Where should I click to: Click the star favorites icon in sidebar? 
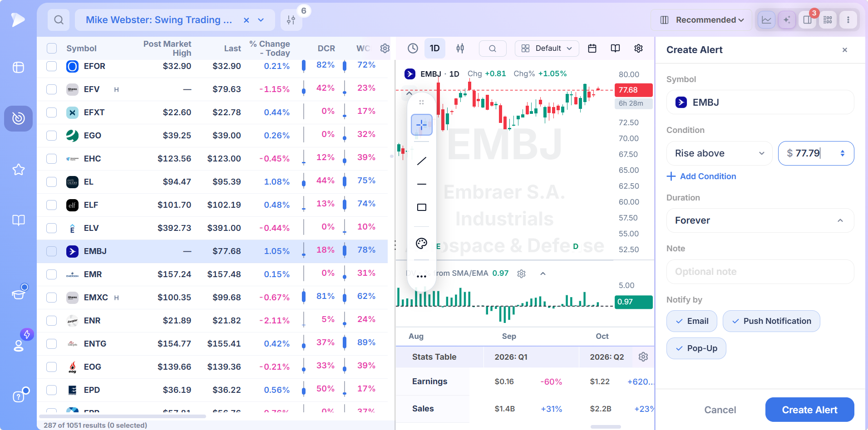pyautogui.click(x=19, y=170)
